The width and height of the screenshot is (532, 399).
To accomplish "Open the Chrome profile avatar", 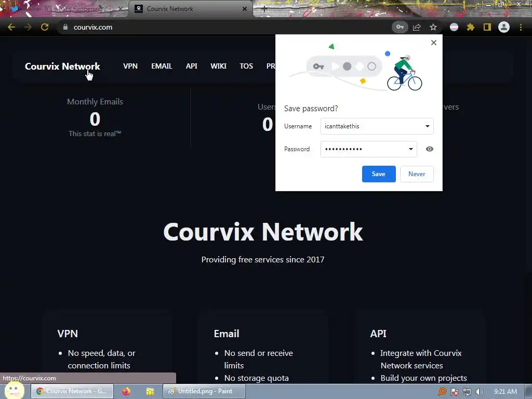I will click(x=504, y=27).
